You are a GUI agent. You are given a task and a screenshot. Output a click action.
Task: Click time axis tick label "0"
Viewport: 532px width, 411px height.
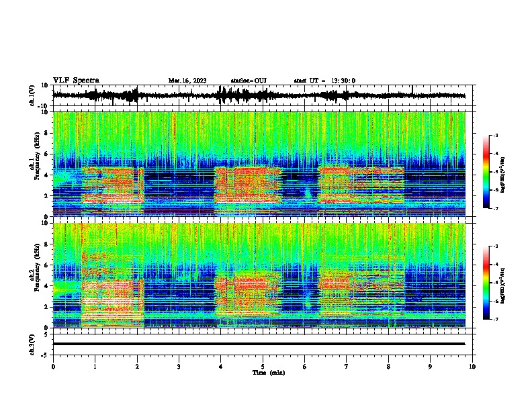(53, 367)
